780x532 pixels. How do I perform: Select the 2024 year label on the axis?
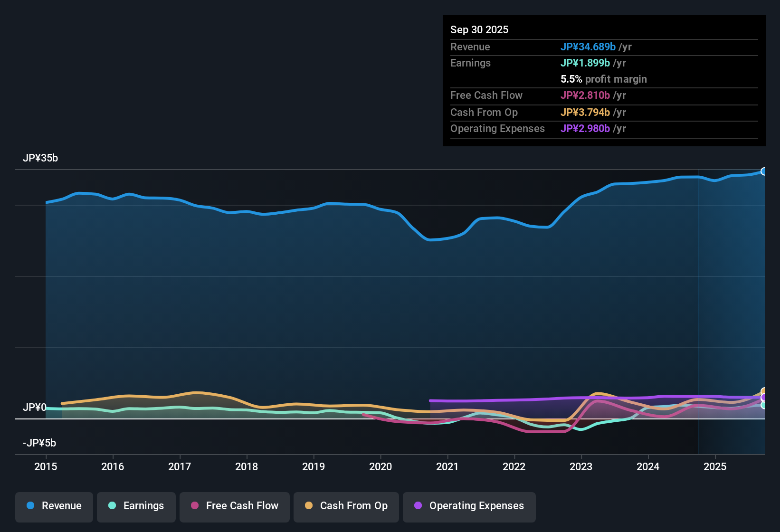coord(648,467)
